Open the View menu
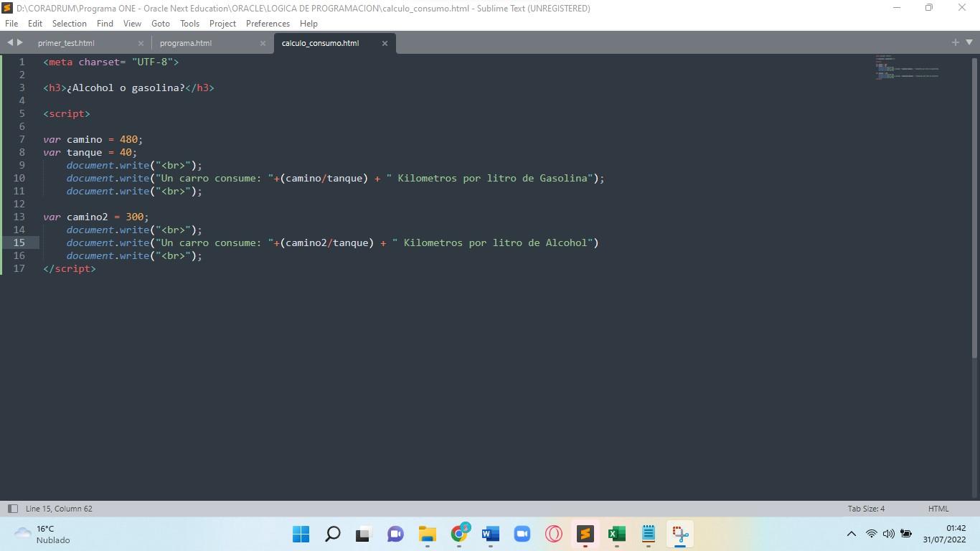 click(132, 23)
